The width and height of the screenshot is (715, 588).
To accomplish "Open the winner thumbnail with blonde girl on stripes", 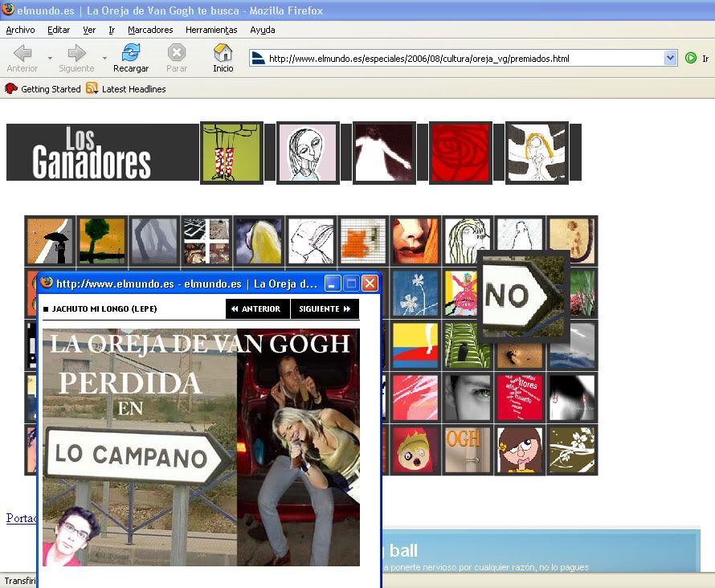I will (537, 153).
